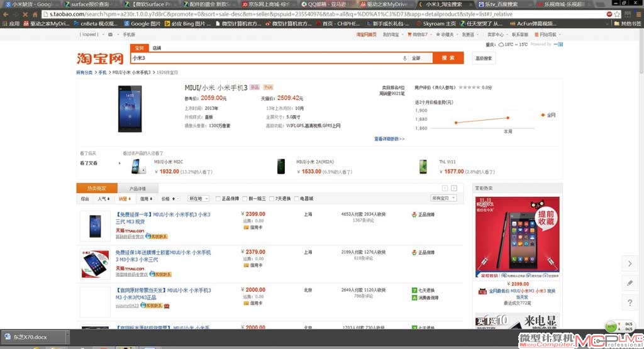This screenshot has width=644, height=349.
Task: Click the Xiaomi 3 main product image
Action: (x=130, y=109)
